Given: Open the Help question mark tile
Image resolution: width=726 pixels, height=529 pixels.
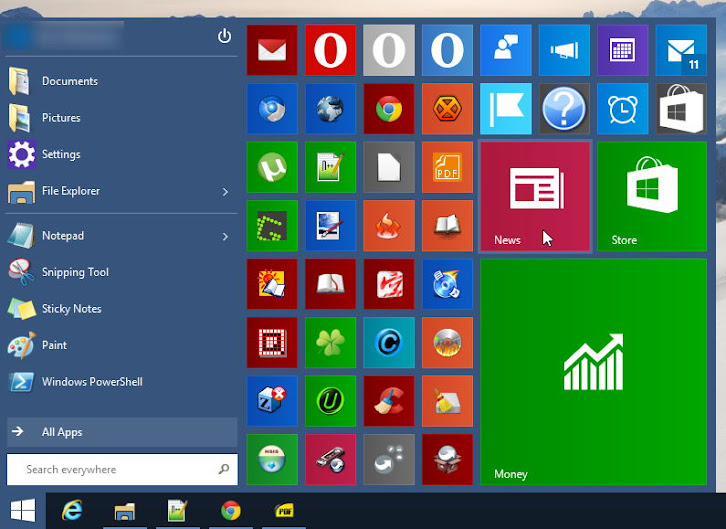Looking at the screenshot, I should tap(564, 108).
